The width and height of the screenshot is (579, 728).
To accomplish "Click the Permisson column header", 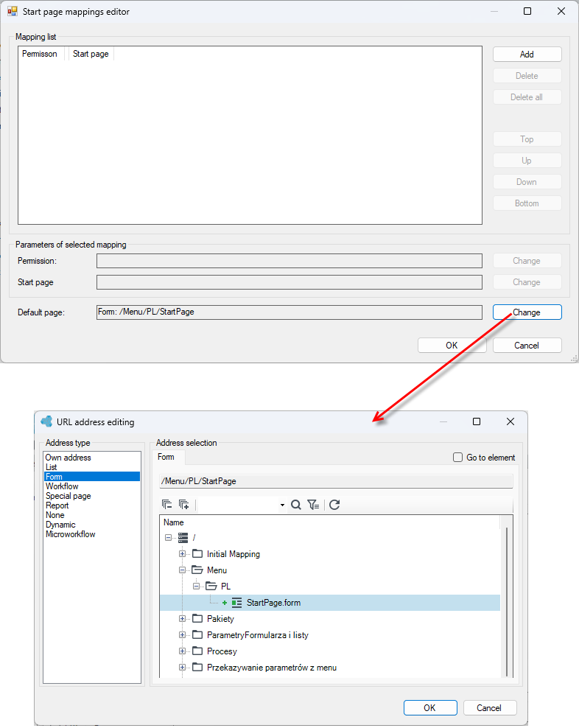I will (40, 54).
